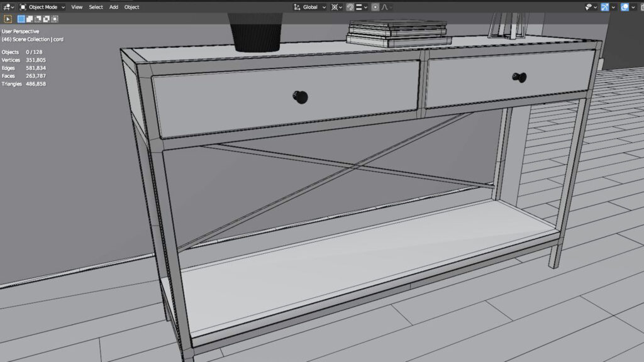The width and height of the screenshot is (644, 362).
Task: Choose the Set New Selection mode icon
Action: (21, 19)
